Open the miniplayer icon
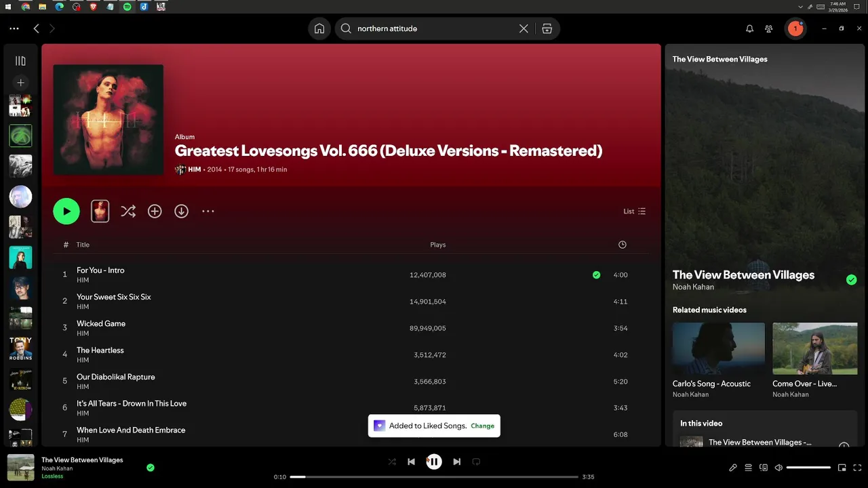 (842, 468)
